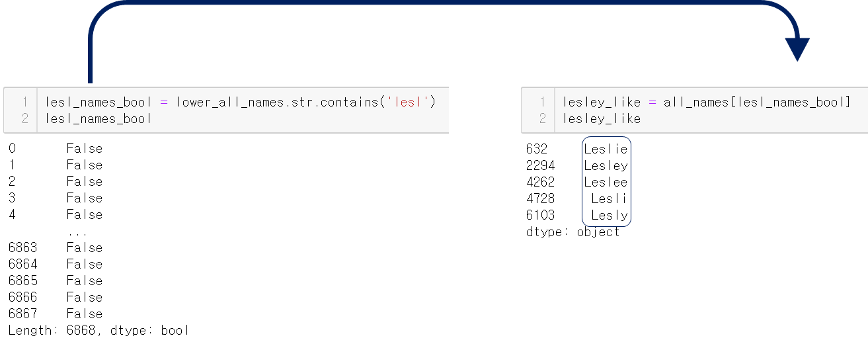Image resolution: width=868 pixels, height=342 pixels.
Task: Click the name Leslee in the output
Action: coord(606,182)
